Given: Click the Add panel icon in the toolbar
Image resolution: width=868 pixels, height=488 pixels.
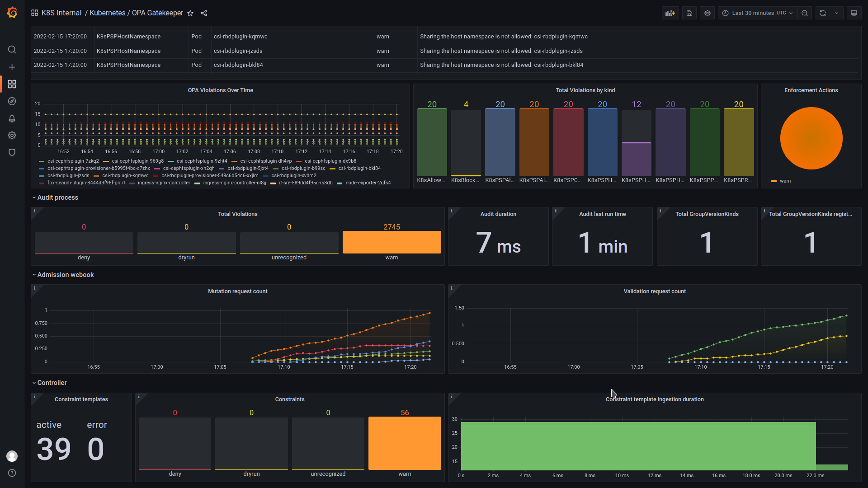Looking at the screenshot, I should pyautogui.click(x=670, y=13).
